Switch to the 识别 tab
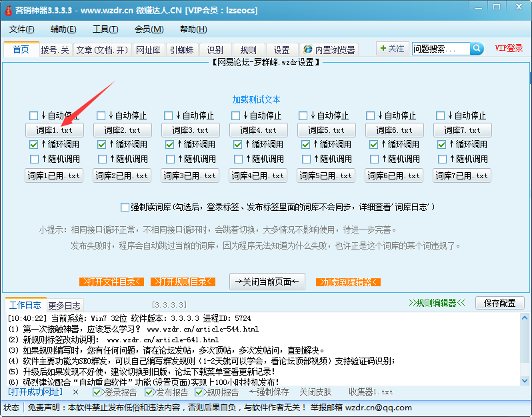This screenshot has width=532, height=417. pos(215,50)
